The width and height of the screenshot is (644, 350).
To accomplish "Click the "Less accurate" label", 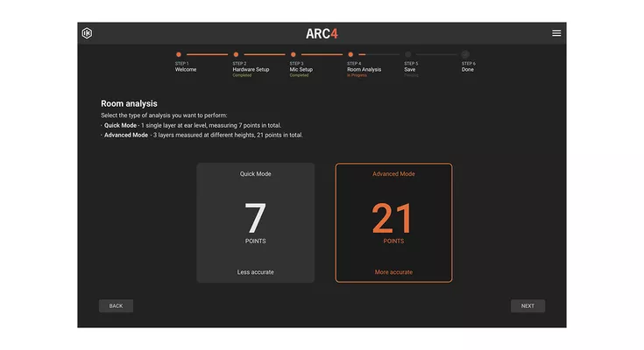I will tap(255, 272).
